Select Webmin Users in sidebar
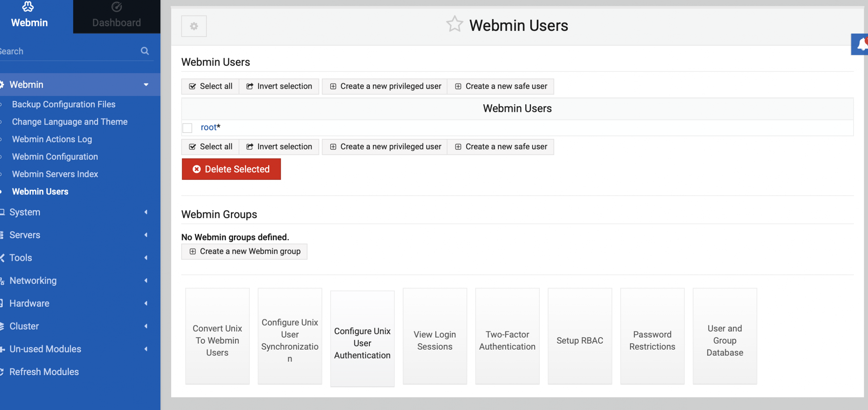868x410 pixels. coord(40,191)
